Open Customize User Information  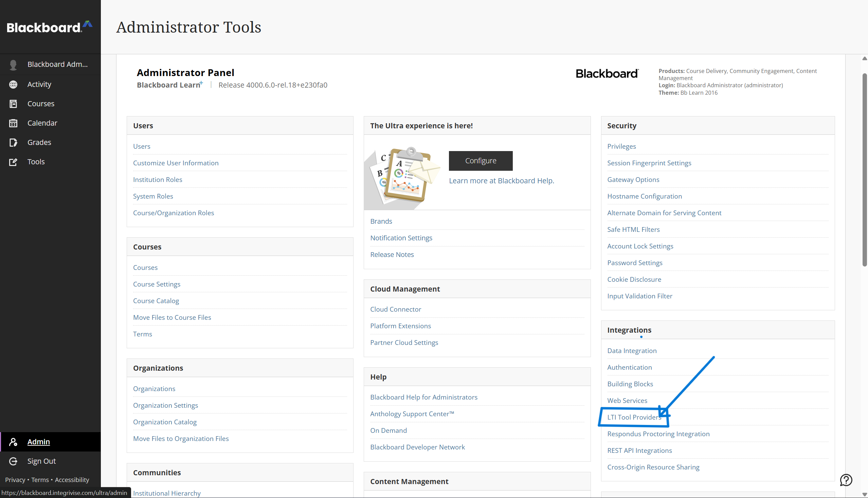[x=176, y=163]
